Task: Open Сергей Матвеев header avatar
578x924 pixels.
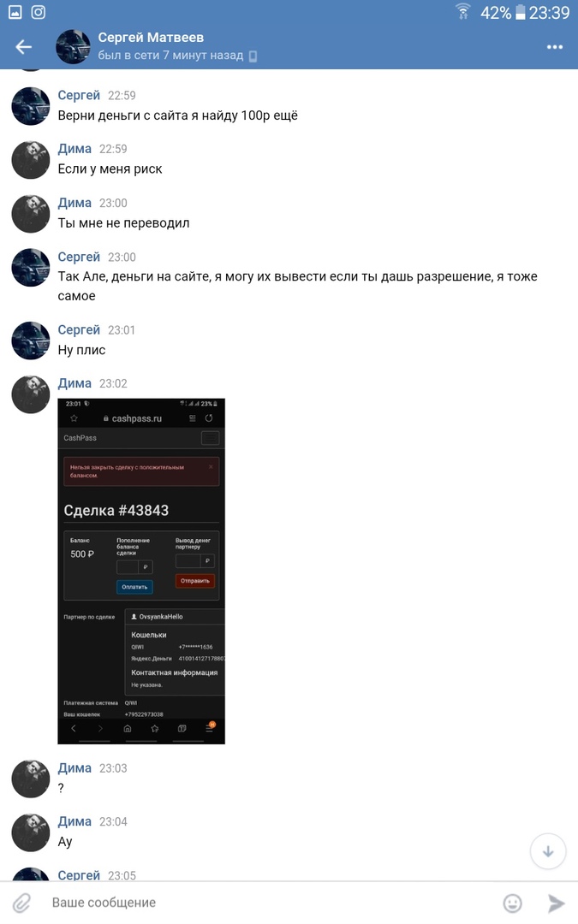Action: [x=73, y=46]
